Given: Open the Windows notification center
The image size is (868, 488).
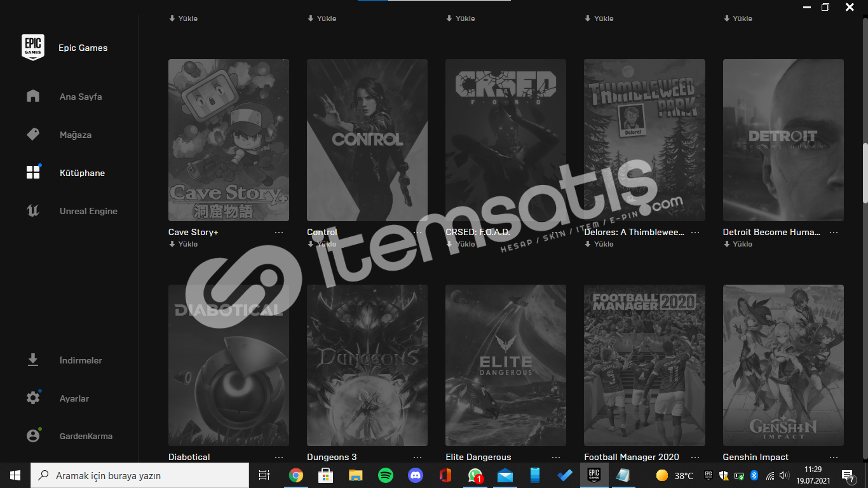Looking at the screenshot, I should 848,475.
